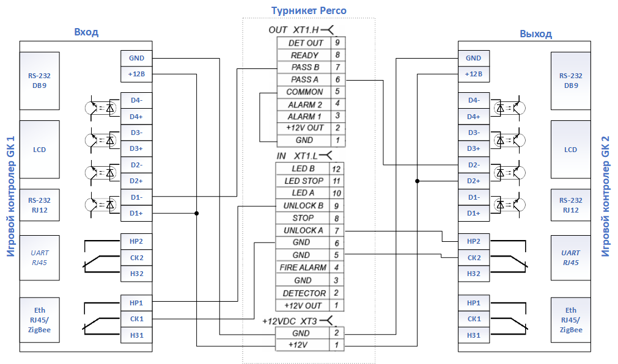Click the HP2 terminal on Выход controller
618x364 pixels.
(474, 241)
